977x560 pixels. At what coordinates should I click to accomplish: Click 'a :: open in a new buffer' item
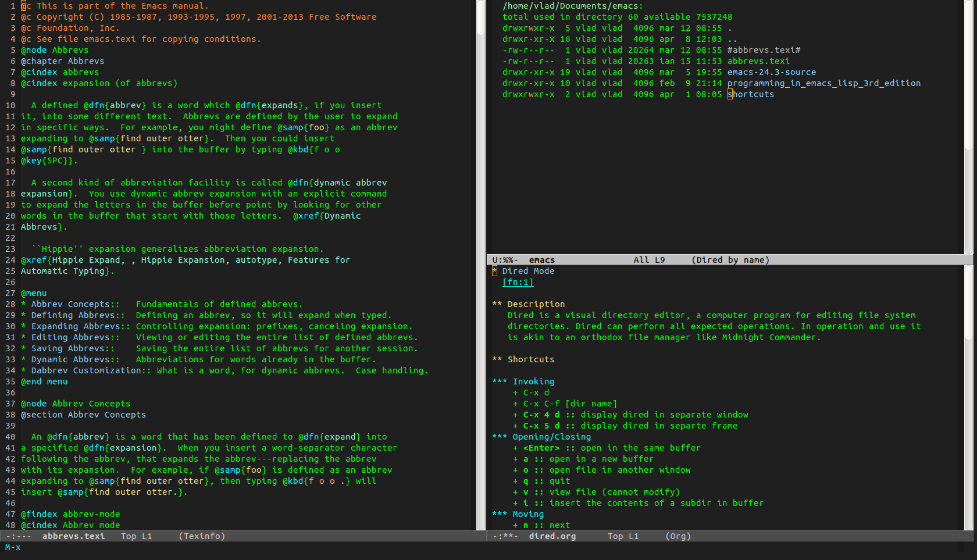click(x=584, y=459)
